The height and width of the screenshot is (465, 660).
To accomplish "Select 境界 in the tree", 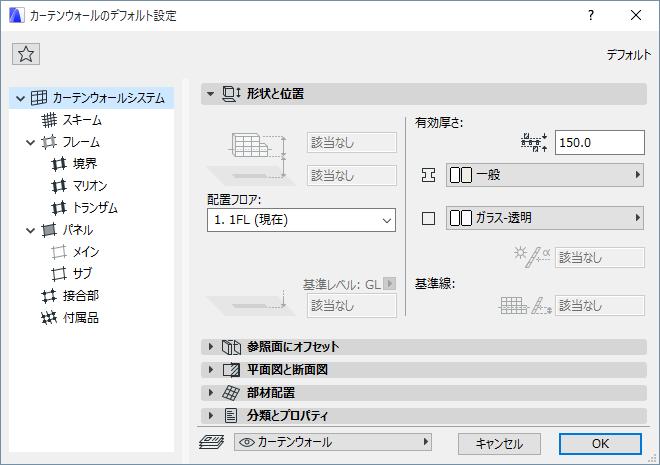I will click(85, 164).
